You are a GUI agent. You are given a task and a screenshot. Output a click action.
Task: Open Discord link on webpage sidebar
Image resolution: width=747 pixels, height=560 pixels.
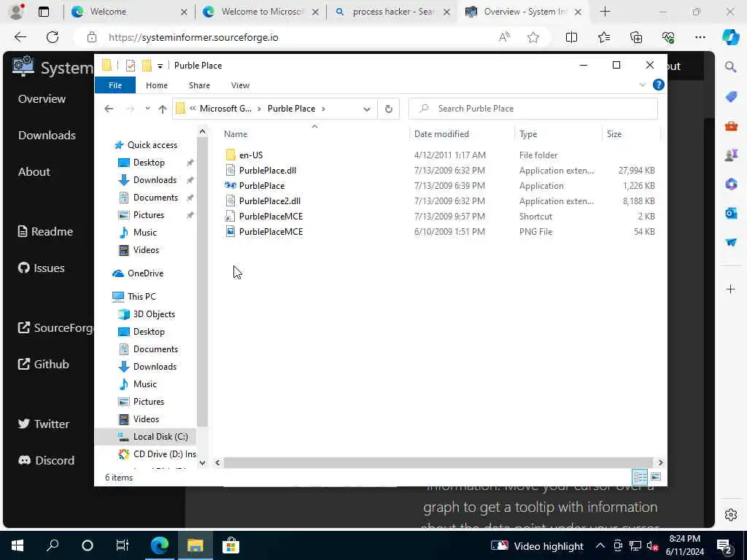click(x=46, y=461)
